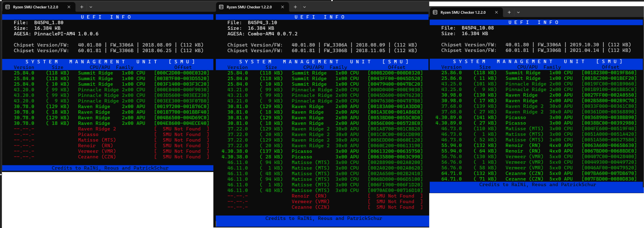Click terminal icon in B45P4_3.10 window tab

(221, 7)
